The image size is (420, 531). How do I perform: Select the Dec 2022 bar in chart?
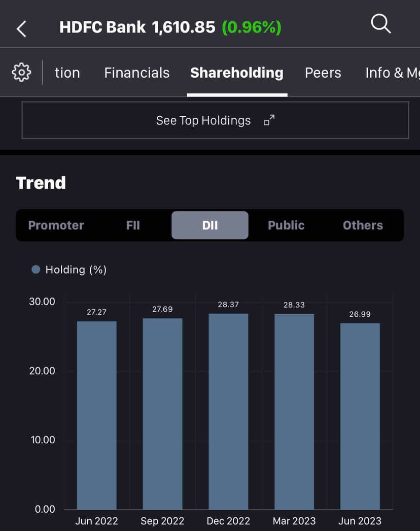pos(228,411)
